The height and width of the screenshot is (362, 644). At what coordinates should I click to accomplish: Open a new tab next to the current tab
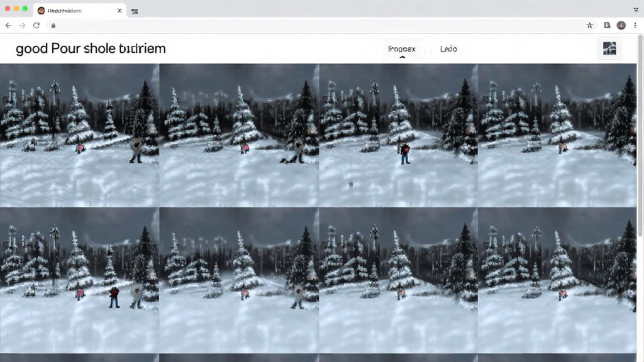coord(135,11)
